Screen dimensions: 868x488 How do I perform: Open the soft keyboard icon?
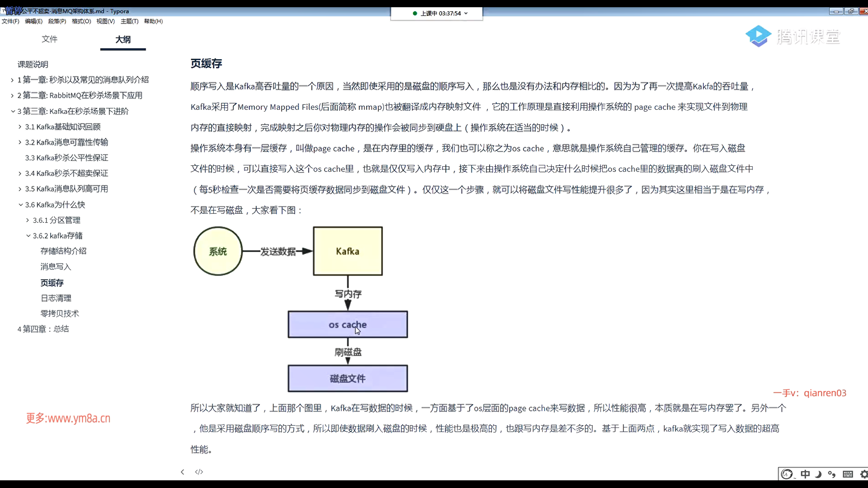point(848,474)
